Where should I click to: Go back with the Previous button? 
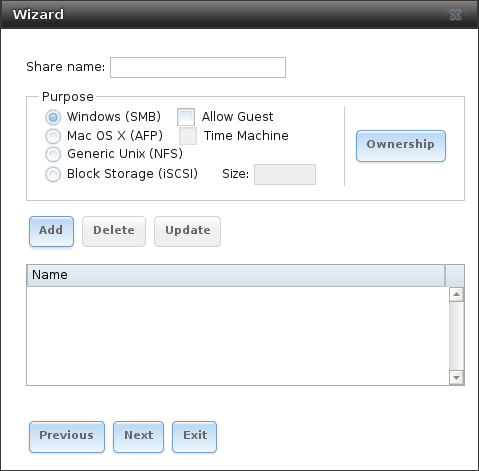(x=67, y=437)
